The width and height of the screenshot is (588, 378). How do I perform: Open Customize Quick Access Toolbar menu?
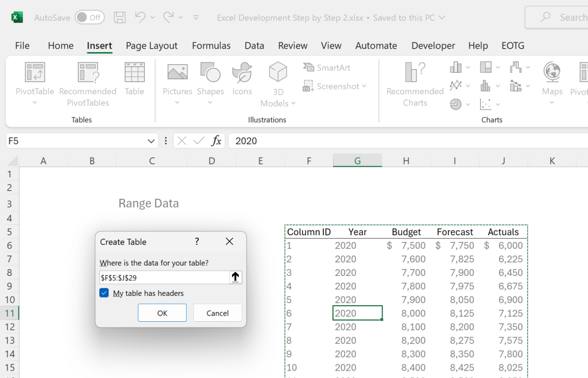click(196, 18)
